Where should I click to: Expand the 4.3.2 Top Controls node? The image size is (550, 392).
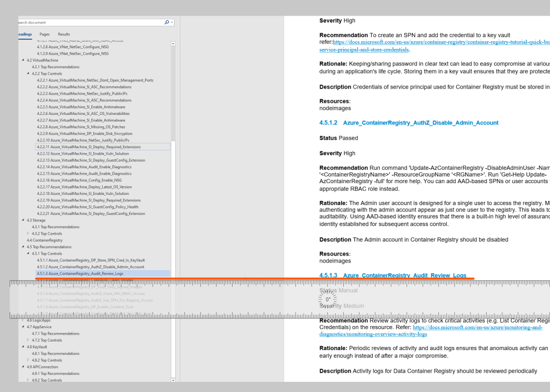point(28,234)
